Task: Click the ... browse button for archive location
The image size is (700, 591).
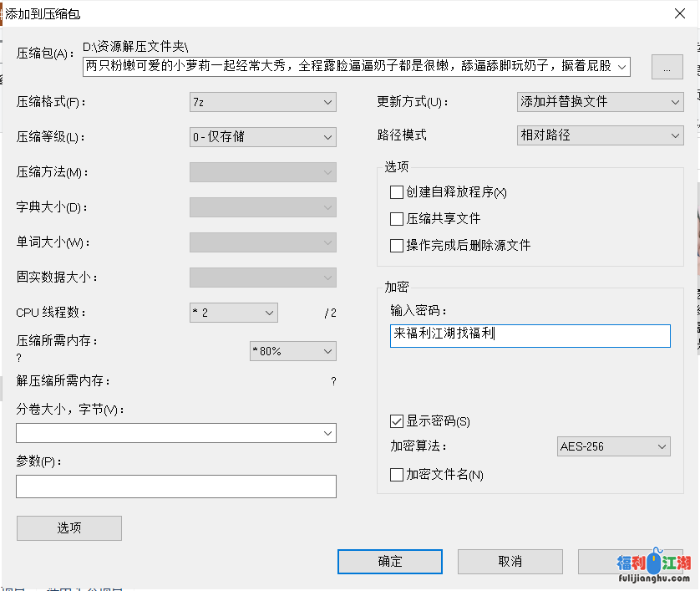Action: click(x=666, y=67)
